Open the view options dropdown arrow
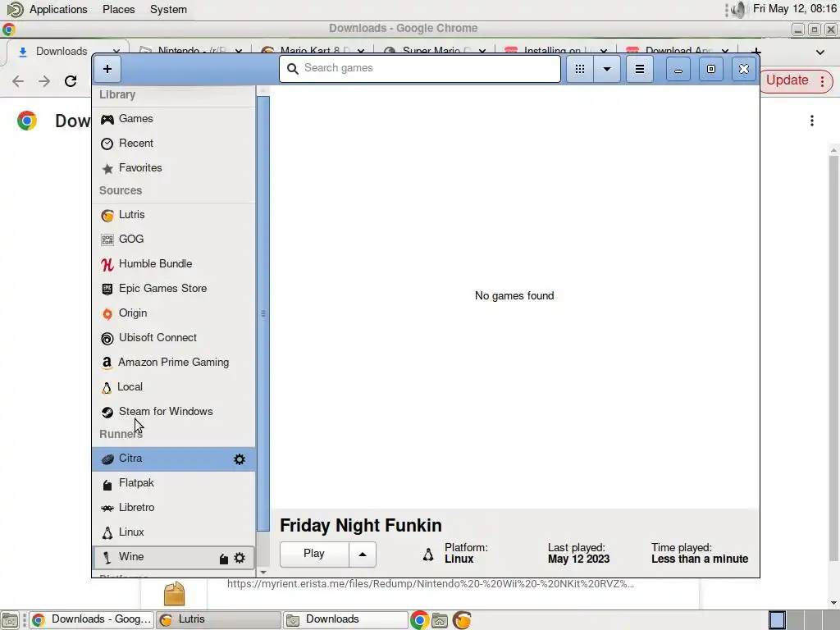 pyautogui.click(x=606, y=69)
